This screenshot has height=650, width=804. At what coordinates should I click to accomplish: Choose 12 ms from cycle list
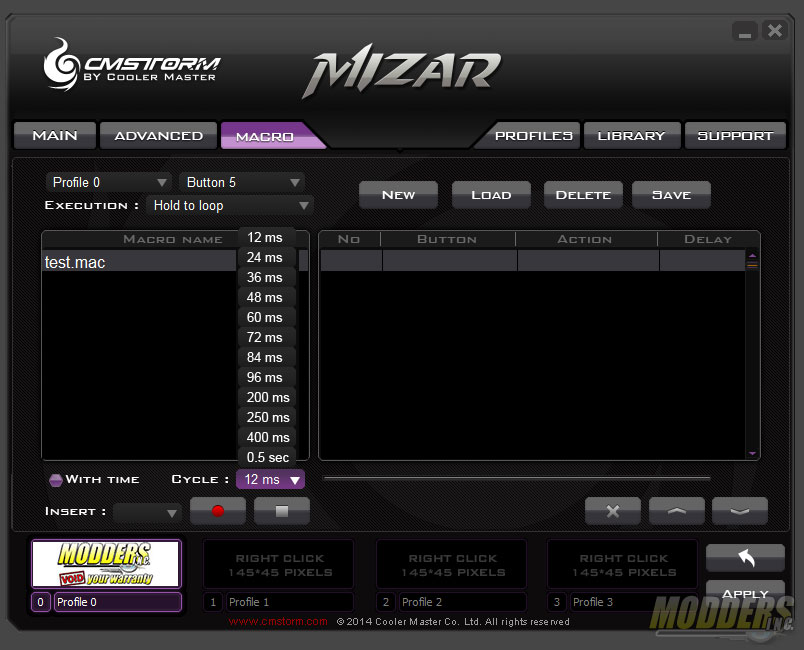267,237
